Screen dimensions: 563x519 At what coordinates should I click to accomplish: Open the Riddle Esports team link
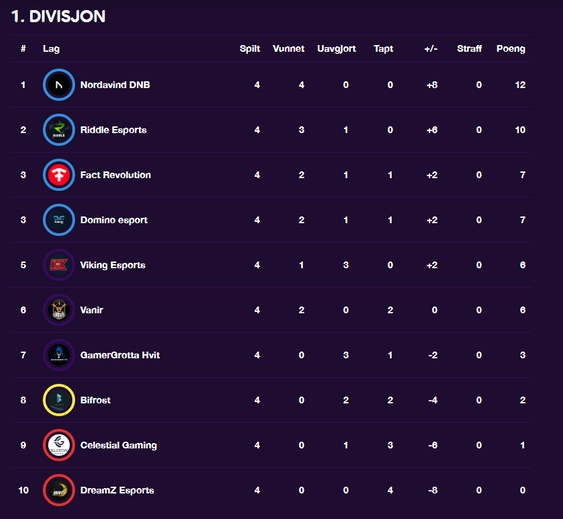pyautogui.click(x=113, y=130)
